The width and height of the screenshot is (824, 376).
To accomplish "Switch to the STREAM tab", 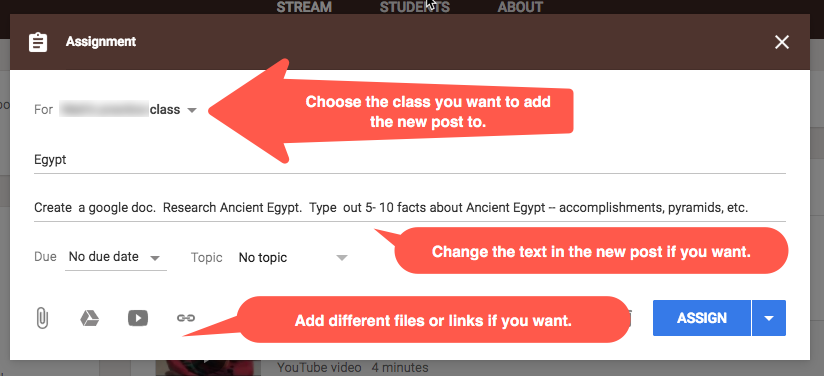I will tap(304, 7).
